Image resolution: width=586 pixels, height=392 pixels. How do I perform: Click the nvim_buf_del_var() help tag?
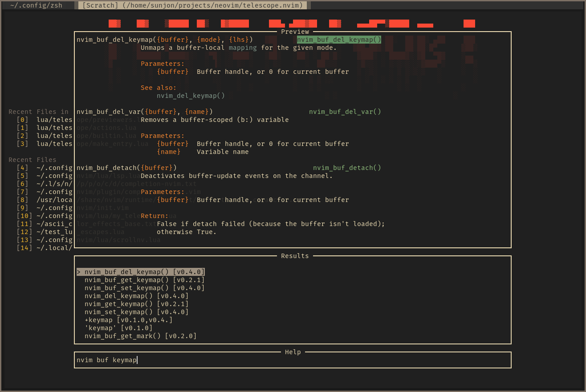[x=345, y=112]
